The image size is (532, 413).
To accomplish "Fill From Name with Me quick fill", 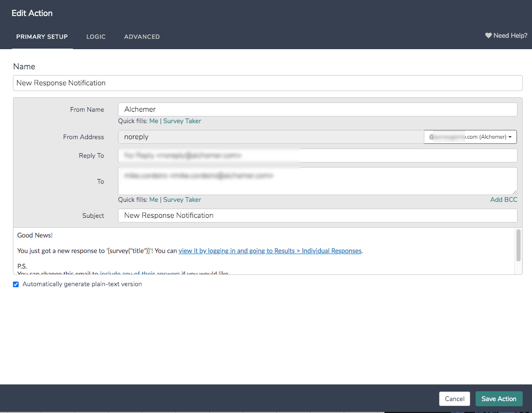I will pyautogui.click(x=154, y=121).
